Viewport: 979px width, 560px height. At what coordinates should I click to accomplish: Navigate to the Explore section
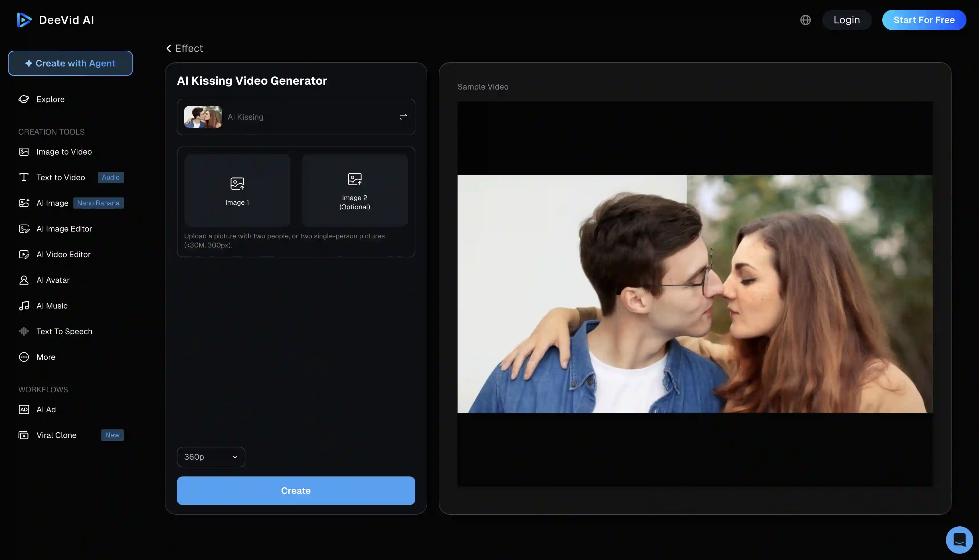(51, 99)
